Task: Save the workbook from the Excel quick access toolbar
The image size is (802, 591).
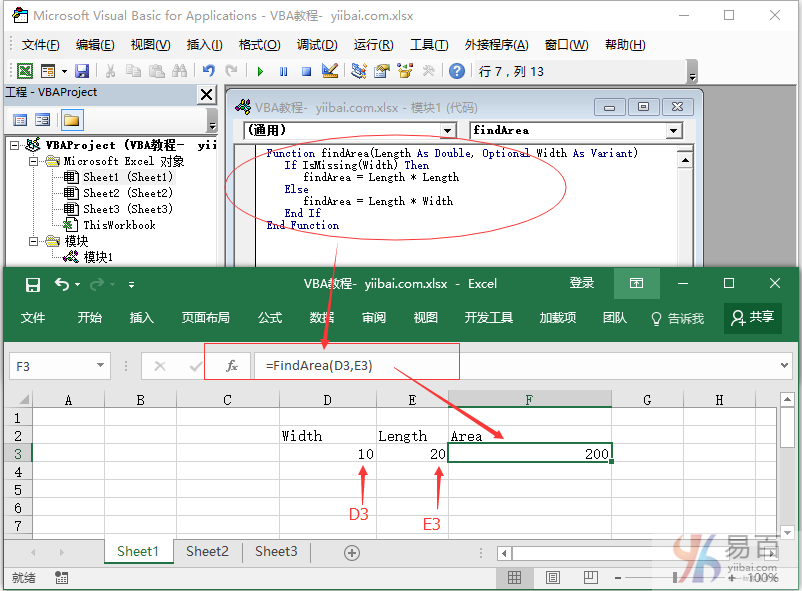Action: coord(33,284)
